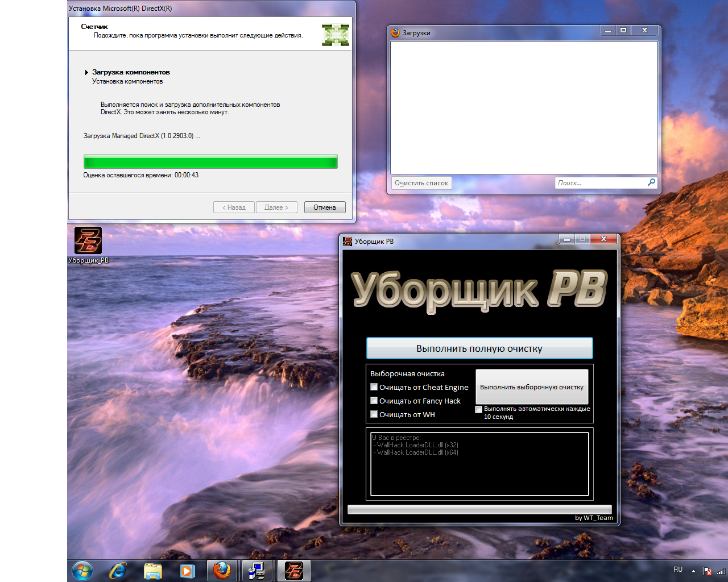This screenshot has height=582, width=728.
Task: Click 'WallHack LoaderDLL.dll (x64)' log line
Action: pyautogui.click(x=416, y=452)
